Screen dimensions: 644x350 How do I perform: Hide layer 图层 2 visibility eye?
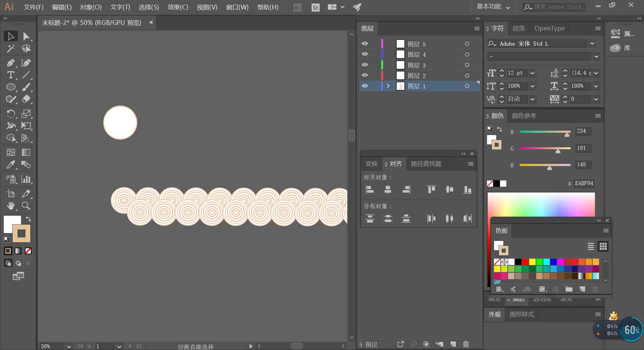(x=365, y=75)
